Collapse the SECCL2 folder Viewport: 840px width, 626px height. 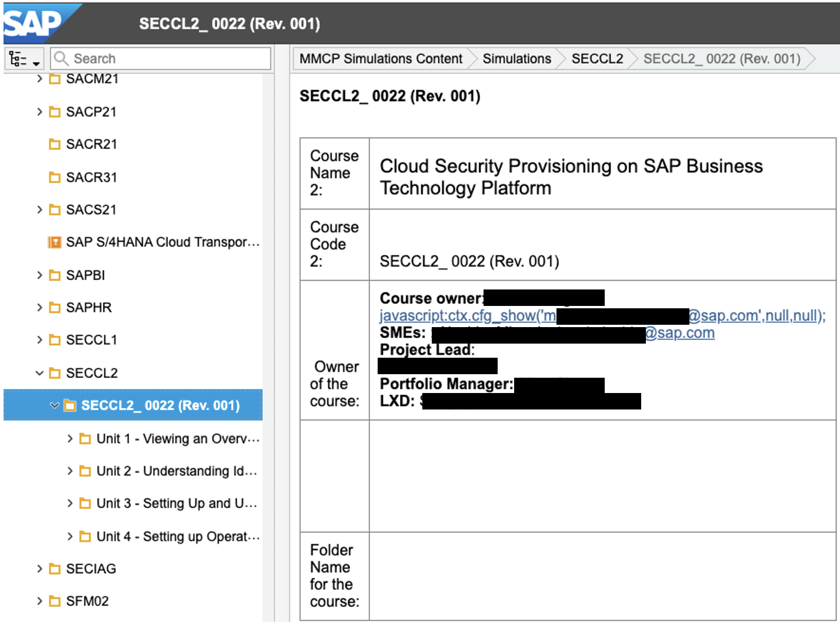click(x=39, y=373)
